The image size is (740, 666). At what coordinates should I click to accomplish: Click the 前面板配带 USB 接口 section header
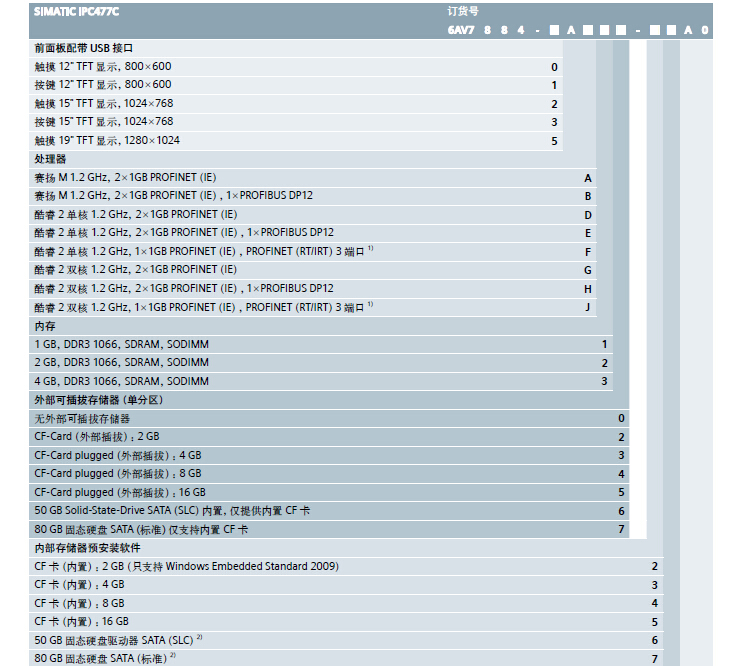84,48
